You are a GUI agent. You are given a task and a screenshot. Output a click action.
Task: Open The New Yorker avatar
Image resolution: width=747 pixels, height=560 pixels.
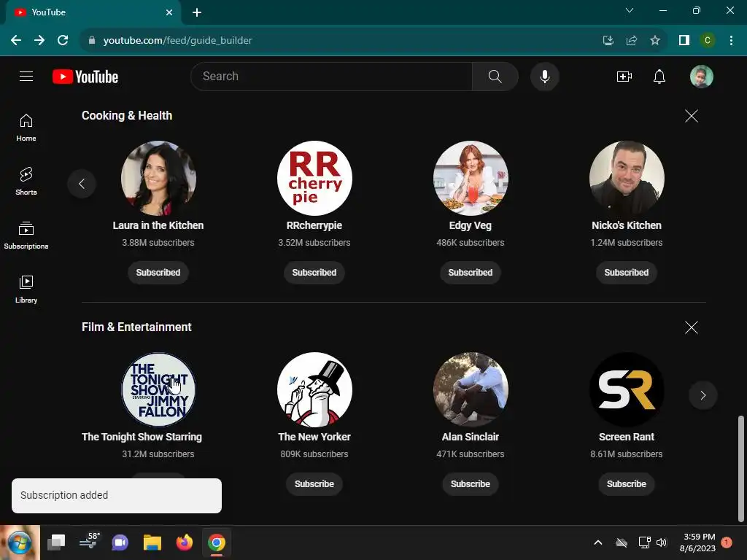314,389
